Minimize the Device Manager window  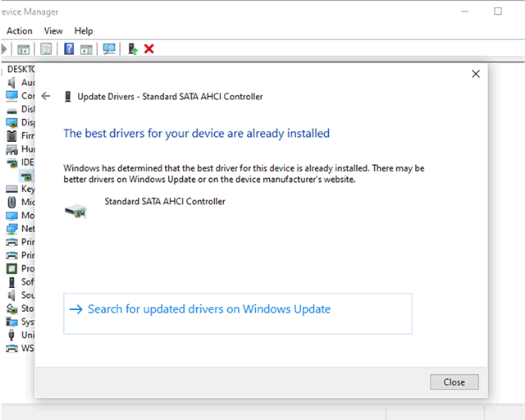point(465,11)
